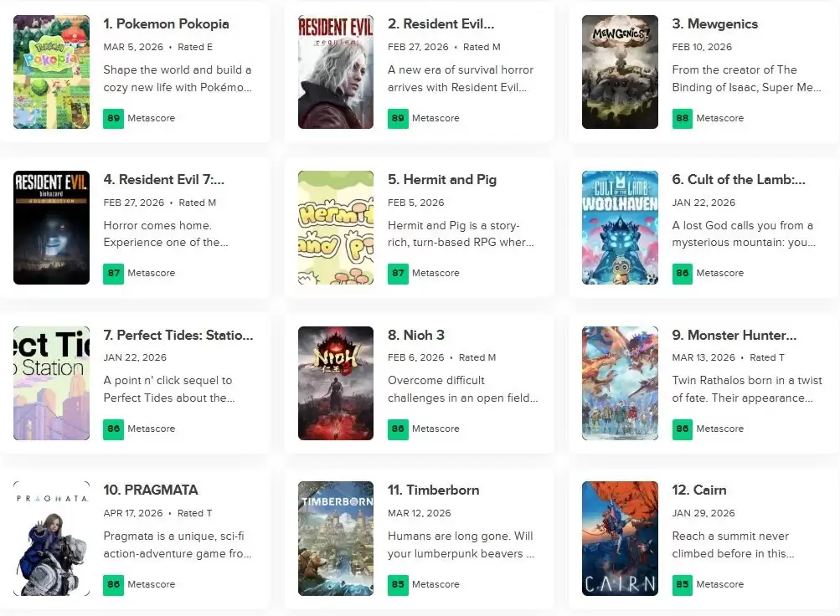Viewport: 840px width, 616px height.
Task: Click the Nioh 3 cover art
Action: coord(336,383)
